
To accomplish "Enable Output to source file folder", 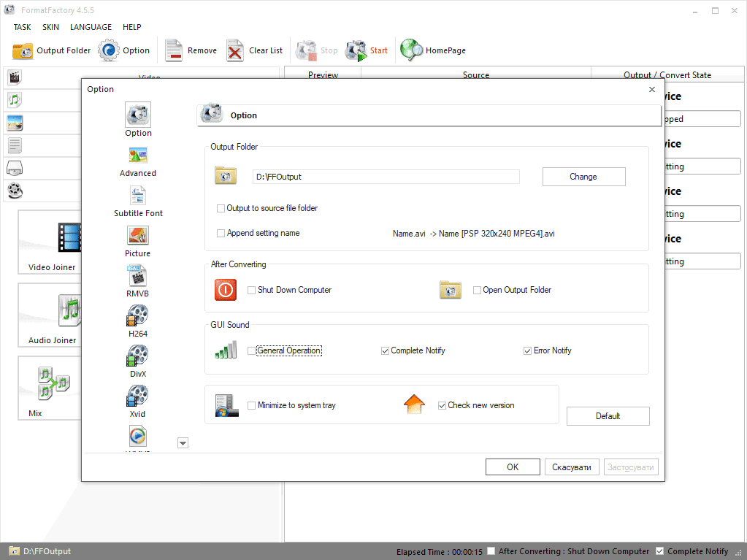I will tap(221, 209).
